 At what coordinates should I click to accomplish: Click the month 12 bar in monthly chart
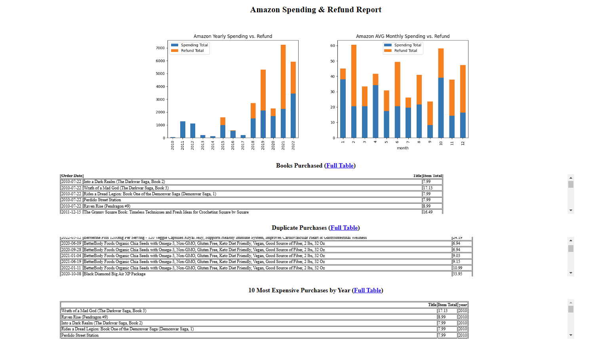click(x=463, y=101)
